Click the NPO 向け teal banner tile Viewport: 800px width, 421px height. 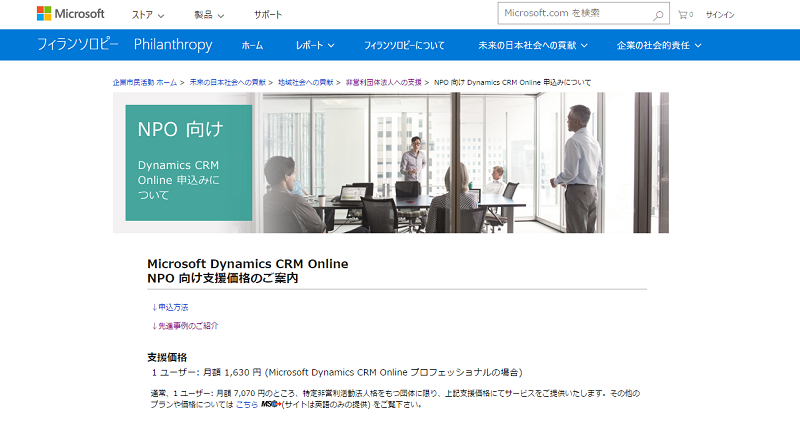point(189,163)
